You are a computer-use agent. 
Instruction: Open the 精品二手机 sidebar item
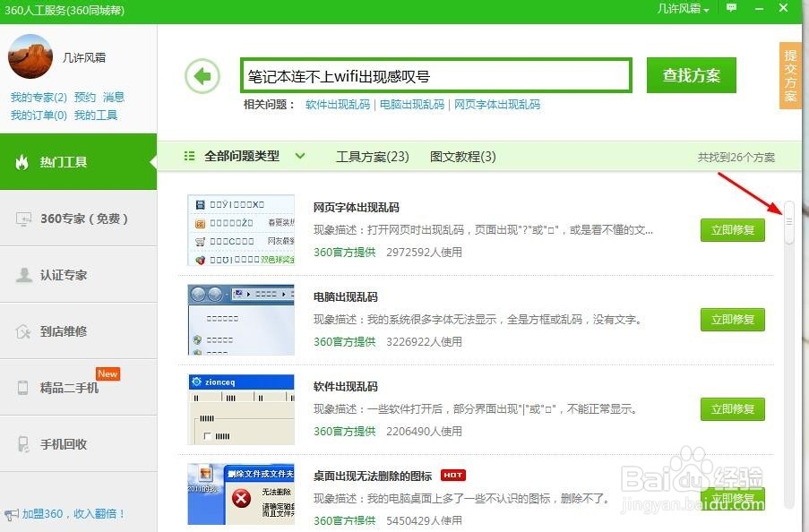pos(79,387)
